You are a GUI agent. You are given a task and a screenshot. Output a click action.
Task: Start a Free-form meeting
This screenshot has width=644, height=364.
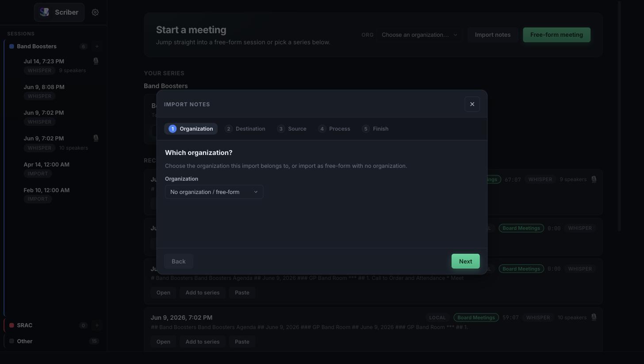(x=556, y=35)
